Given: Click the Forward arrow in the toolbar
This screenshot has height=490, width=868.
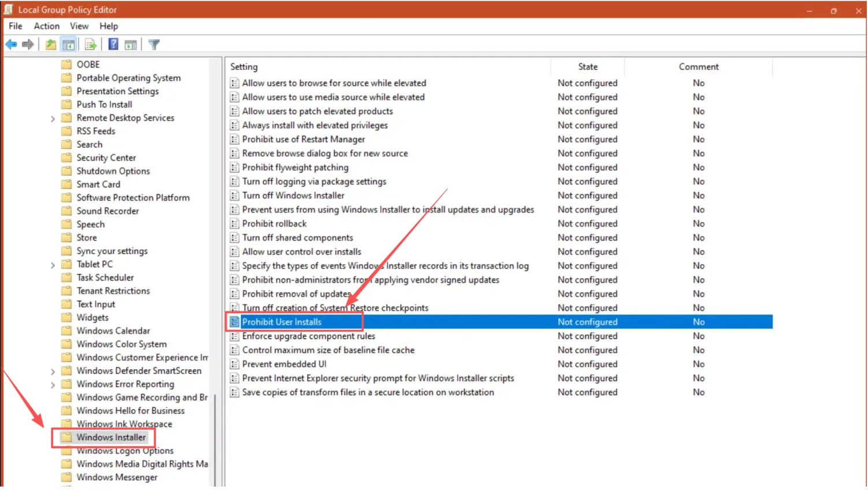Looking at the screenshot, I should [x=28, y=44].
